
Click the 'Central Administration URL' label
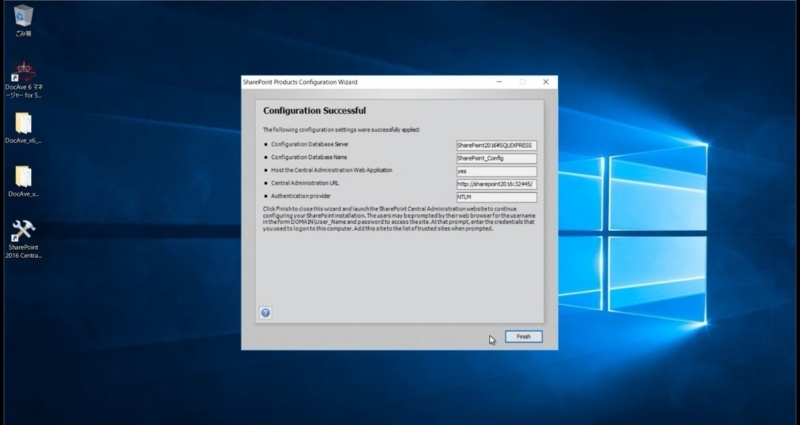pyautogui.click(x=305, y=183)
